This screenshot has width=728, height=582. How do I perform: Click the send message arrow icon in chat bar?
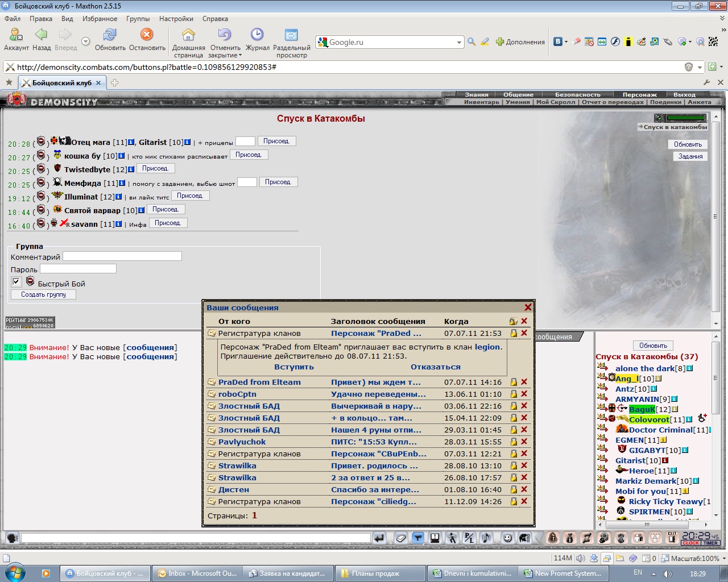pos(379,538)
